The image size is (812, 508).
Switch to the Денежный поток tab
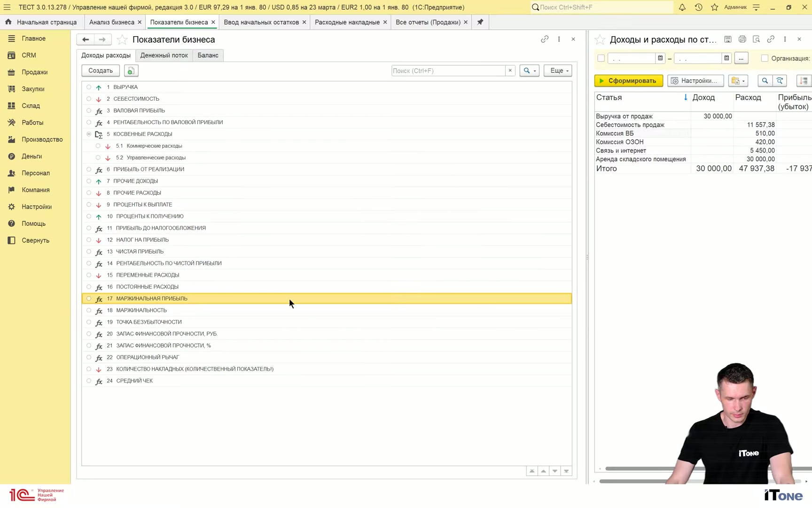click(x=164, y=55)
